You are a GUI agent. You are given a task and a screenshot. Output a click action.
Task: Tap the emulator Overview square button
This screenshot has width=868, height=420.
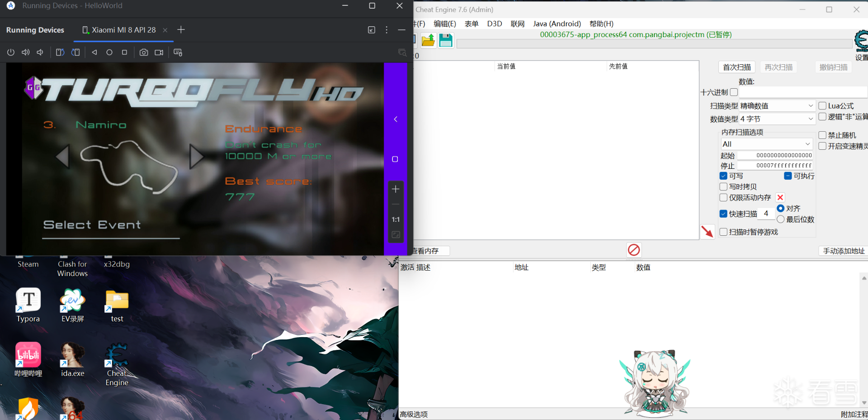[124, 52]
